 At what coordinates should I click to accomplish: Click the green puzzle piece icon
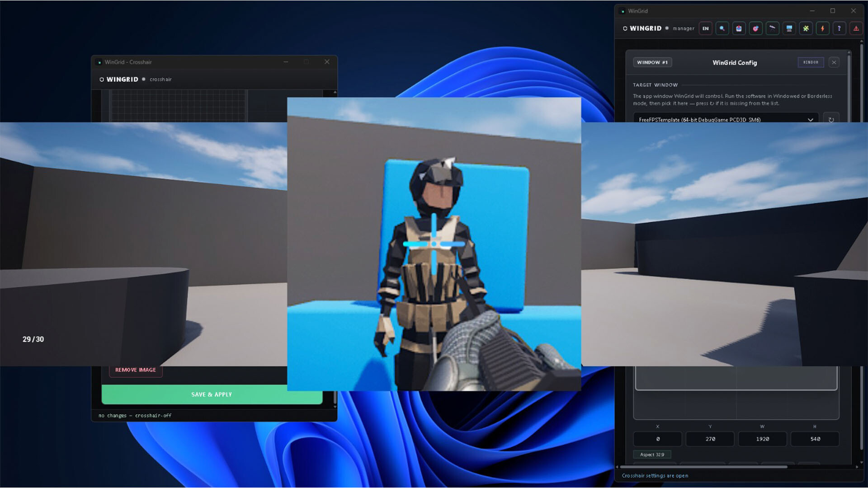tap(806, 28)
